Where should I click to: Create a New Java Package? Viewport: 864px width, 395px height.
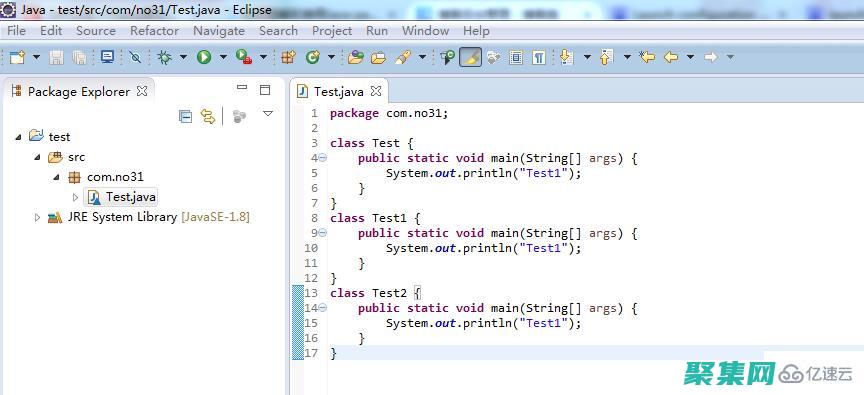288,57
